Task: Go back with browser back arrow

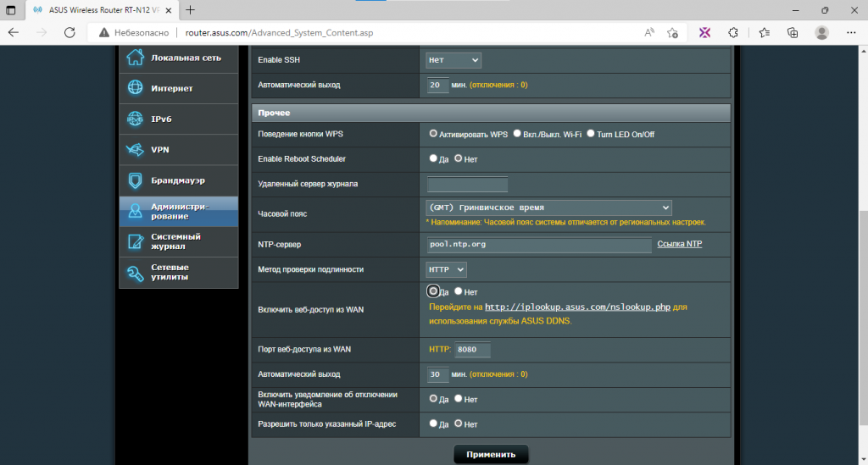Action: pos(14,33)
